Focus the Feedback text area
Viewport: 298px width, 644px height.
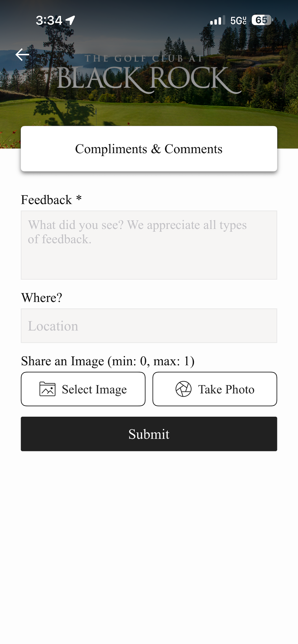pos(149,245)
